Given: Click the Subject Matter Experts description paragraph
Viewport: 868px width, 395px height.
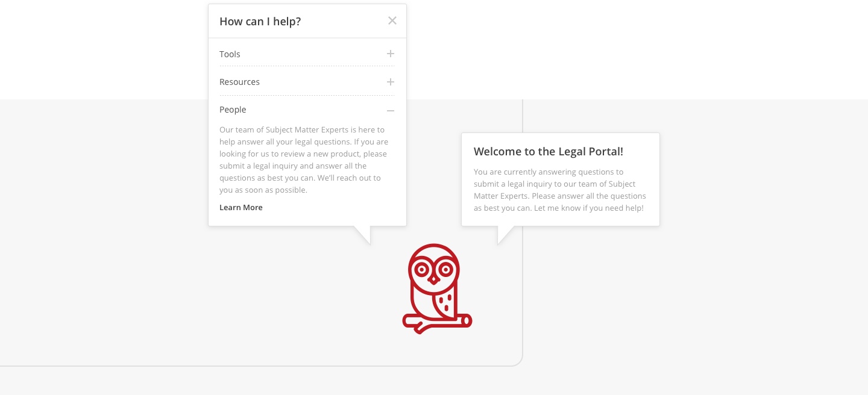Looking at the screenshot, I should coord(304,160).
